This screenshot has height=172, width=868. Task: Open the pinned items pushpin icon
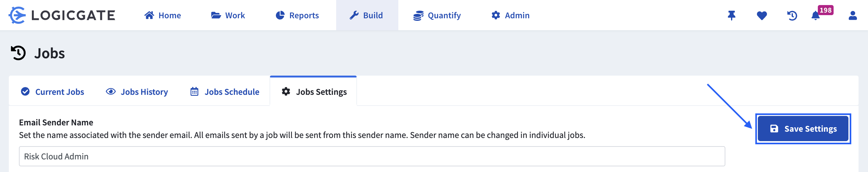(731, 15)
